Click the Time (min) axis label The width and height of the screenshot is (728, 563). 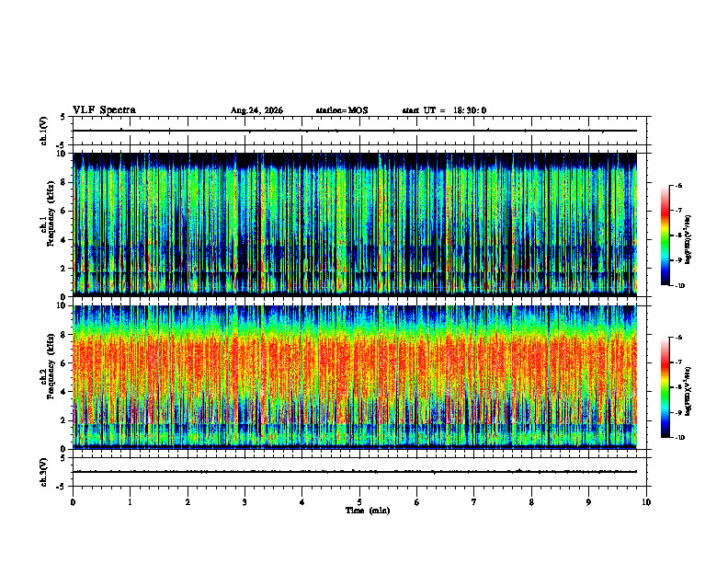(x=368, y=511)
